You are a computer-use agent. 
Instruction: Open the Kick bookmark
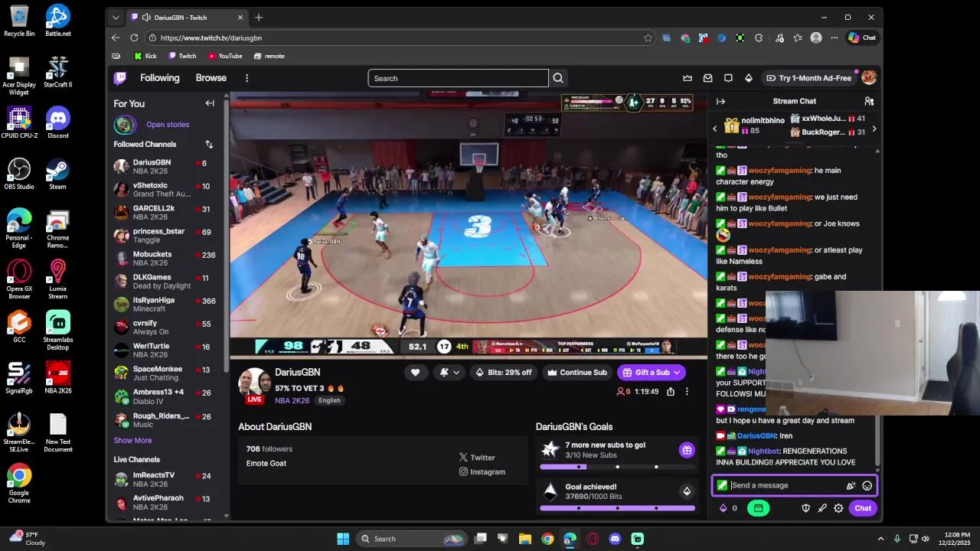click(x=145, y=56)
